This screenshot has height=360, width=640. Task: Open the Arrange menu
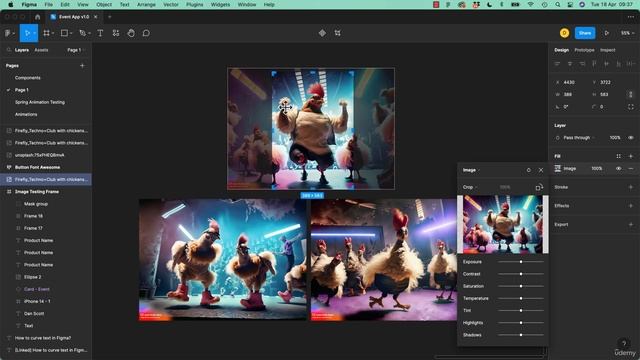click(146, 4)
